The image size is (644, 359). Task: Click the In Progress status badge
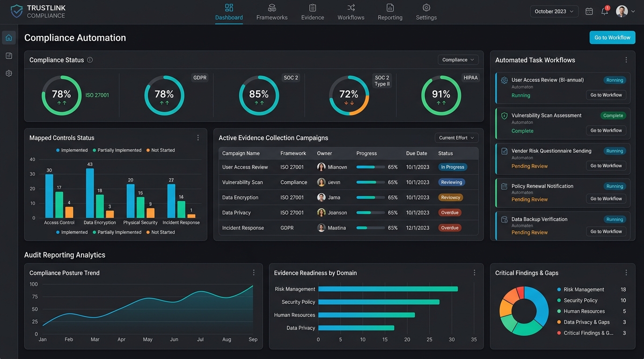(x=453, y=167)
